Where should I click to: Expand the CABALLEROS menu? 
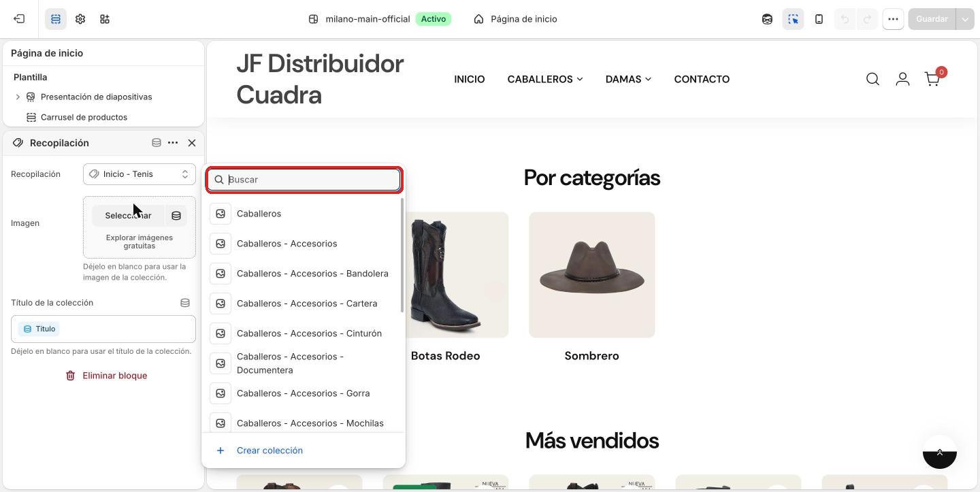point(545,79)
